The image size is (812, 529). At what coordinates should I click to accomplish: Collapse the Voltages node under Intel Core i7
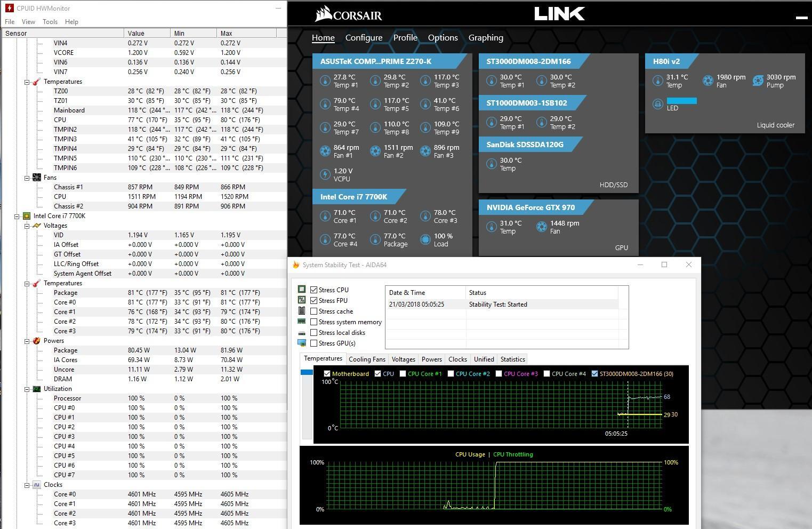(x=27, y=226)
